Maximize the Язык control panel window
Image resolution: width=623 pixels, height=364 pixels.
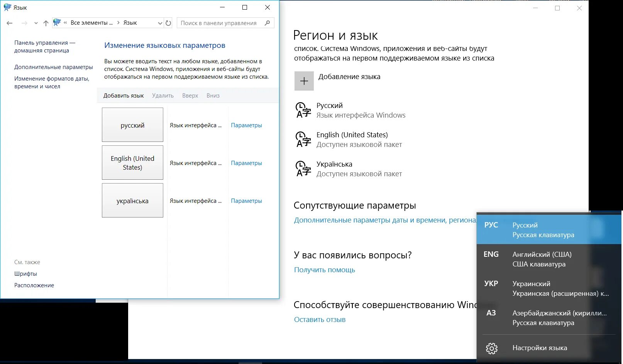pyautogui.click(x=245, y=7)
